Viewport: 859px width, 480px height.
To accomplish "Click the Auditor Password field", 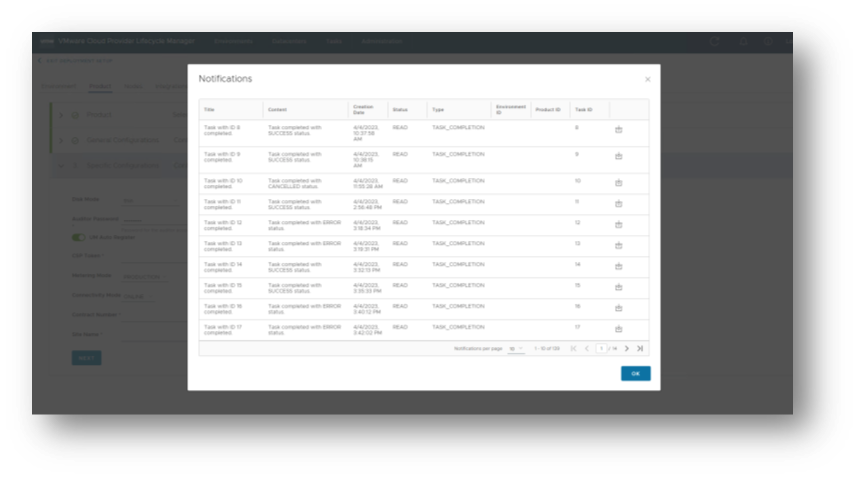I will point(152,219).
